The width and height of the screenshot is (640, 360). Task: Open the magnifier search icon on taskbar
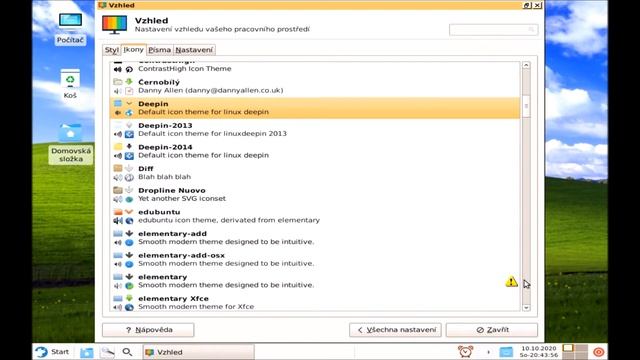pyautogui.click(x=127, y=352)
